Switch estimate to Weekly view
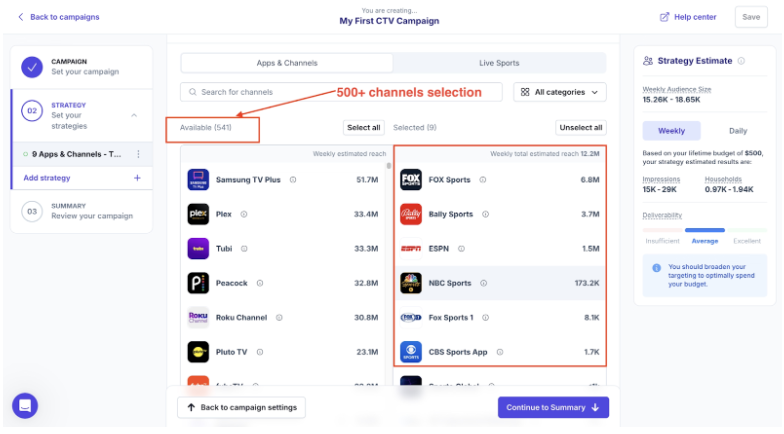The width and height of the screenshot is (784, 434). tap(672, 131)
